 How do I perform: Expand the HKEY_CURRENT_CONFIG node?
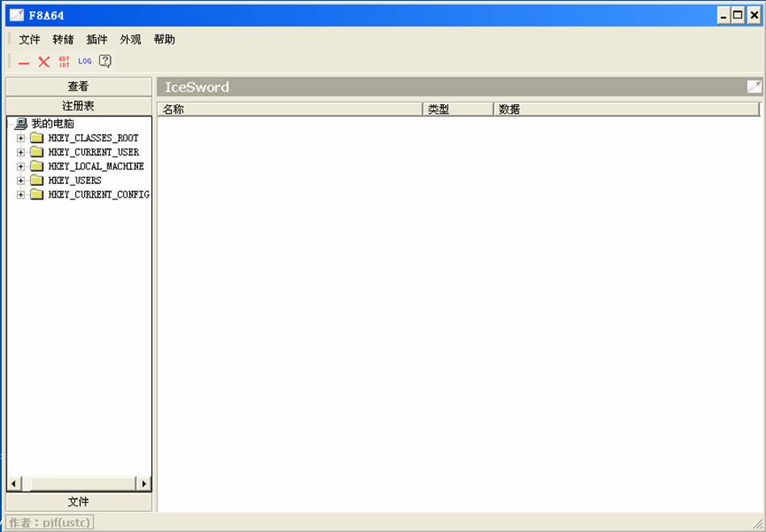coord(20,195)
